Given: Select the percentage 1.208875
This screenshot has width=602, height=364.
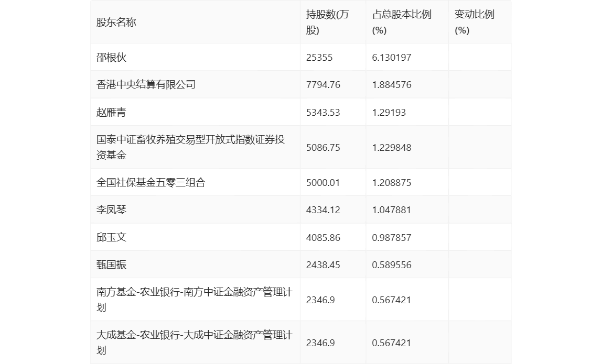Looking at the screenshot, I should (391, 183).
